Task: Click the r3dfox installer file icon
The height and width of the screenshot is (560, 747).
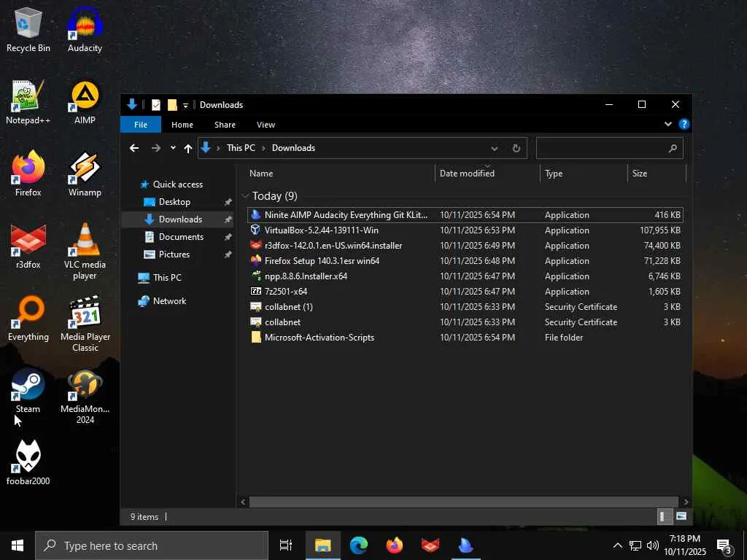Action: click(x=256, y=245)
